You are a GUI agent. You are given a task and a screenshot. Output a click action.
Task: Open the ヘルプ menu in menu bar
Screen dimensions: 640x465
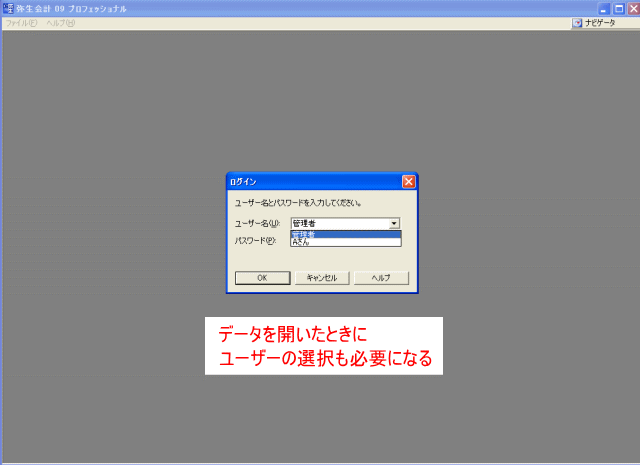pyautogui.click(x=60, y=23)
